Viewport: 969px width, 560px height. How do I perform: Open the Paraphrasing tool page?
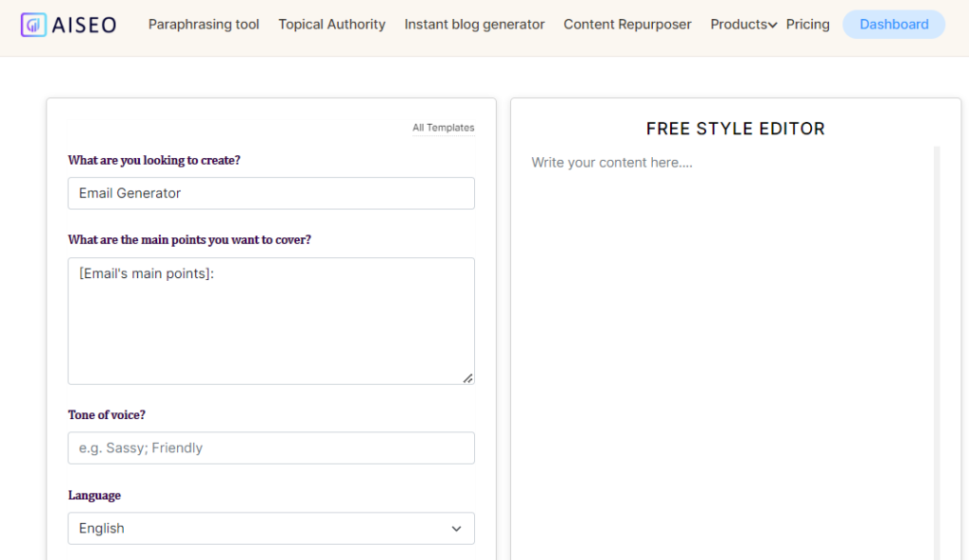(203, 25)
